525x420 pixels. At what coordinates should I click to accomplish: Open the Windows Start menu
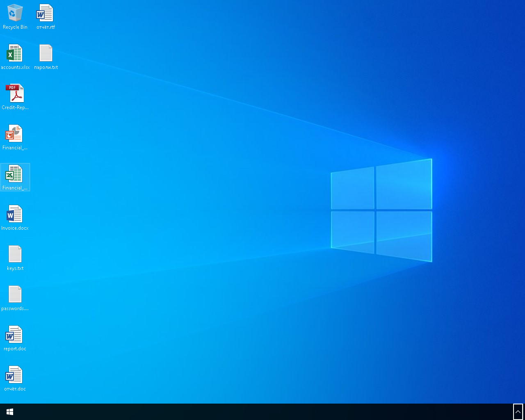(x=10, y=412)
